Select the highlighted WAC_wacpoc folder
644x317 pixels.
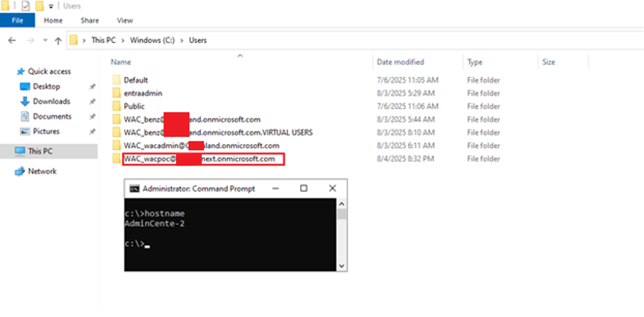tap(200, 159)
